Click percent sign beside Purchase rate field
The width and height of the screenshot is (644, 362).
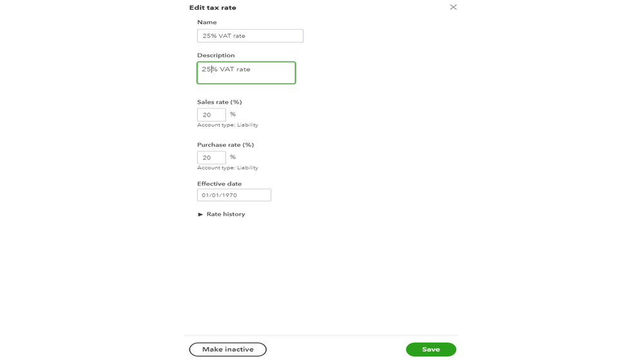[x=233, y=157]
